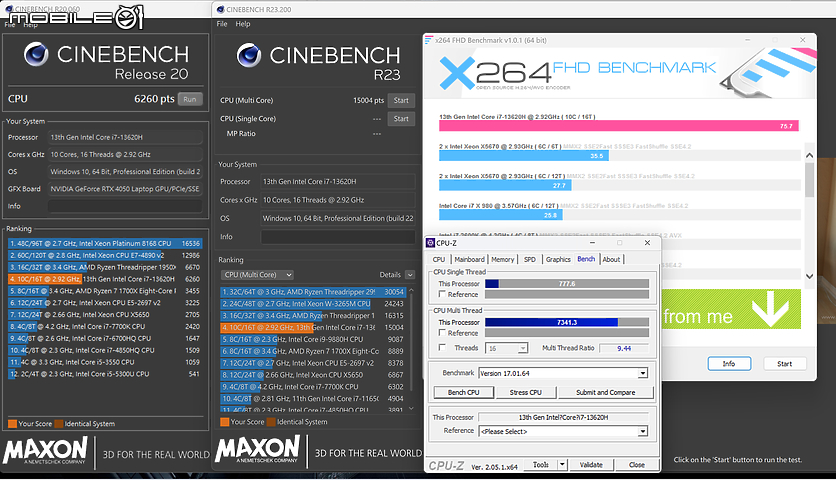
Task: Open the Benchmark version dropdown
Action: (x=642, y=373)
